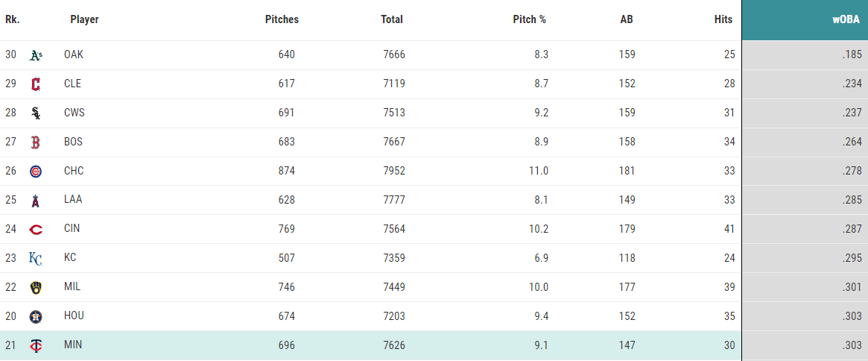Open the Houston Astros logo icon
The width and height of the screenshot is (868, 361).
click(x=36, y=317)
